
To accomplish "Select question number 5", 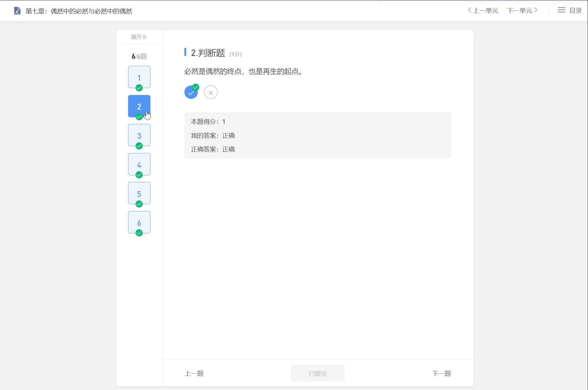I will pyautogui.click(x=139, y=193).
